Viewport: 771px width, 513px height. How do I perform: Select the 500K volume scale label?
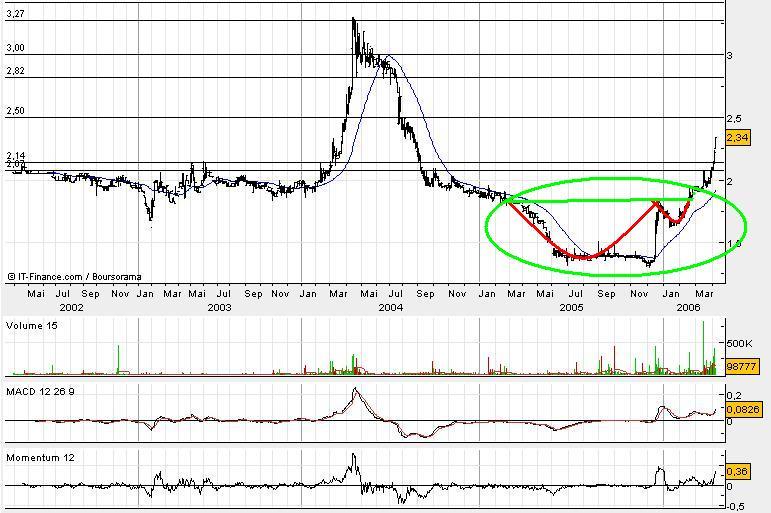[739, 343]
